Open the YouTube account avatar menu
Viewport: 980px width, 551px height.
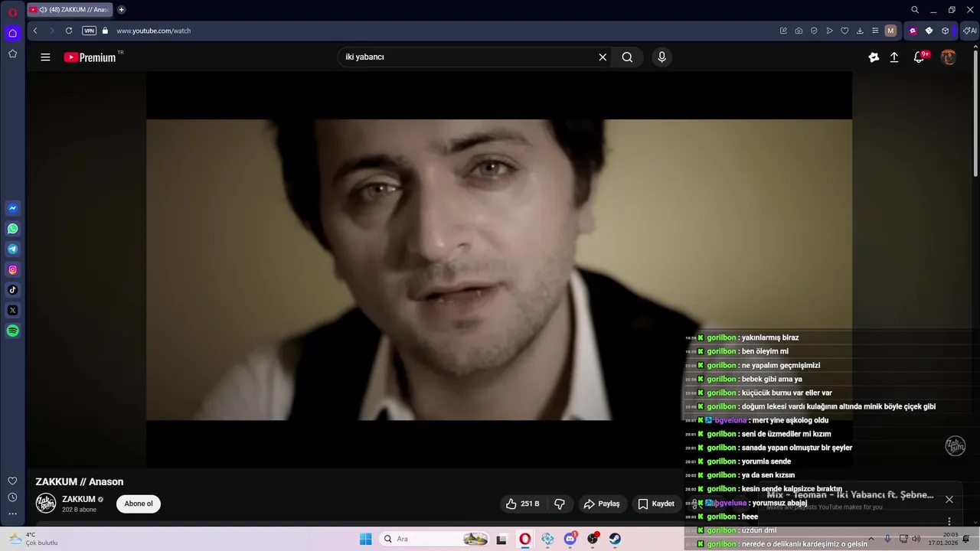[x=949, y=57]
